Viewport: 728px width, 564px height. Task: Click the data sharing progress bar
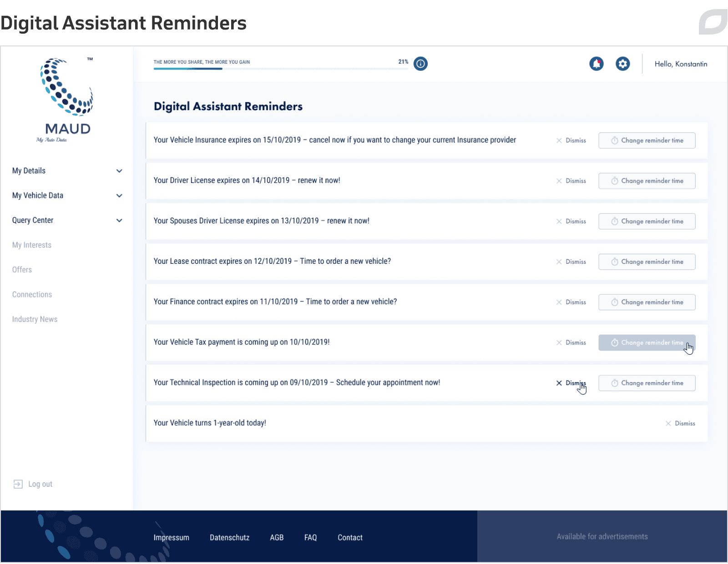[281, 69]
